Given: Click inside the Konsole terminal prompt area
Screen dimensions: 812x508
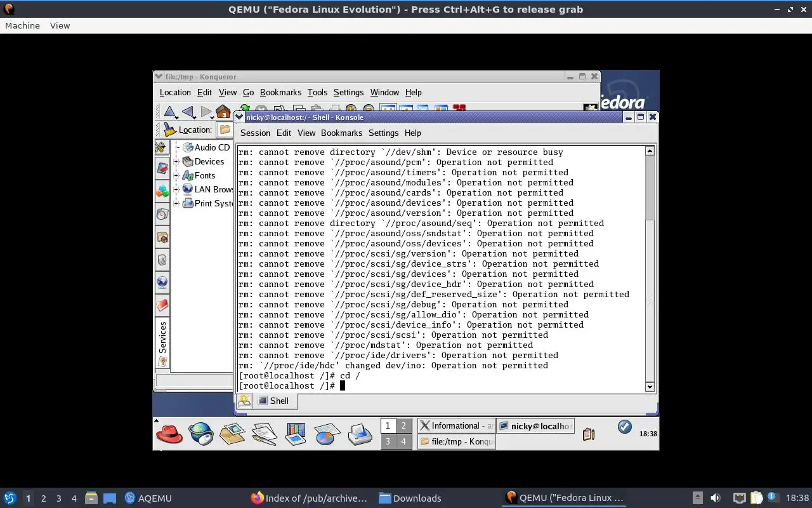Looking at the screenshot, I should tap(441, 269).
